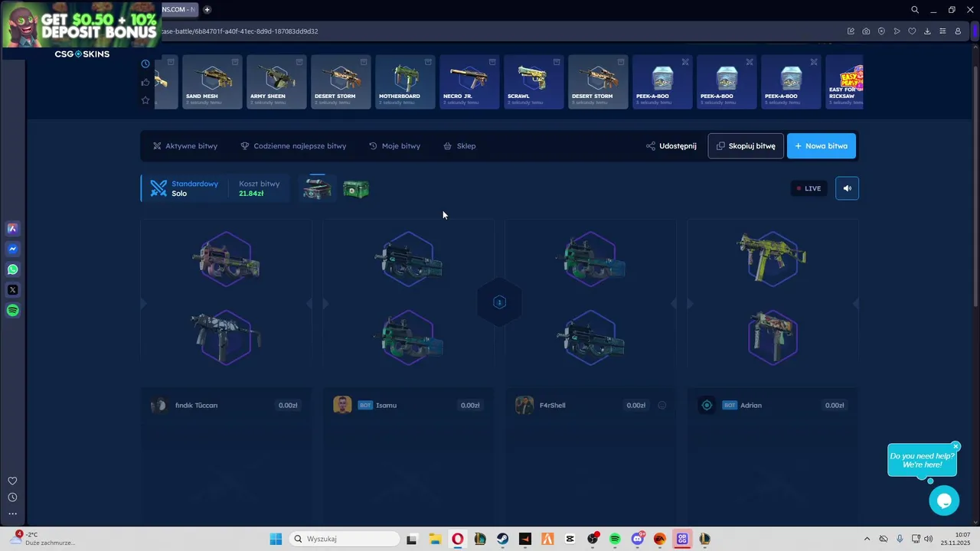The height and width of the screenshot is (551, 980).
Task: Open Codzienne najlepsze bitwy tab
Action: 293,146
